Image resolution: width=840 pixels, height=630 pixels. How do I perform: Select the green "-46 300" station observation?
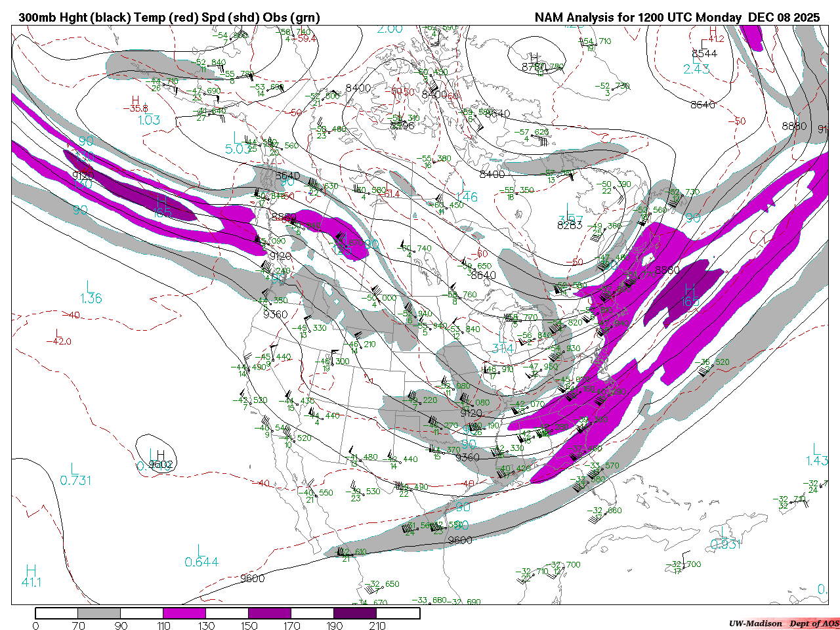333,362
